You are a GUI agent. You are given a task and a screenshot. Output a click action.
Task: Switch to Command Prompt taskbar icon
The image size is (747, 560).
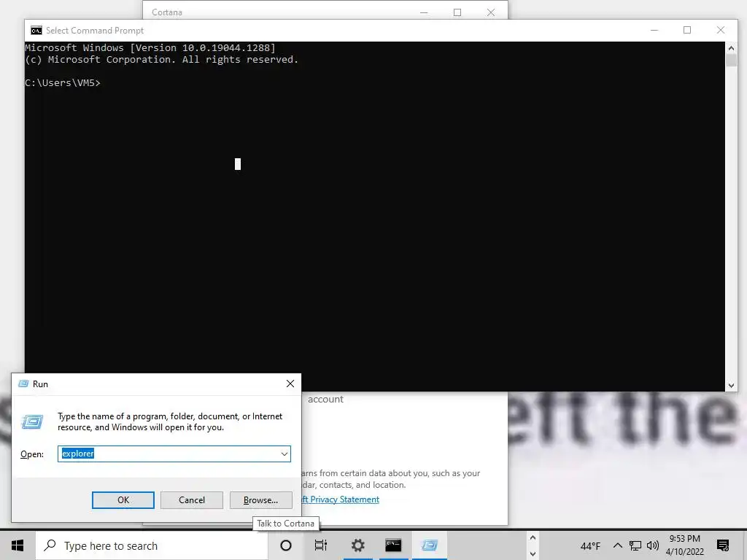tap(393, 545)
